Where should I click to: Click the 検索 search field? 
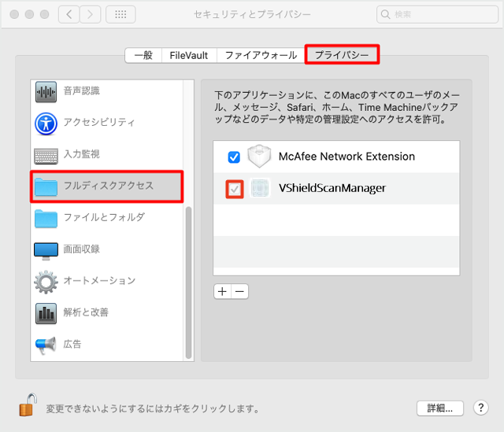point(437,14)
